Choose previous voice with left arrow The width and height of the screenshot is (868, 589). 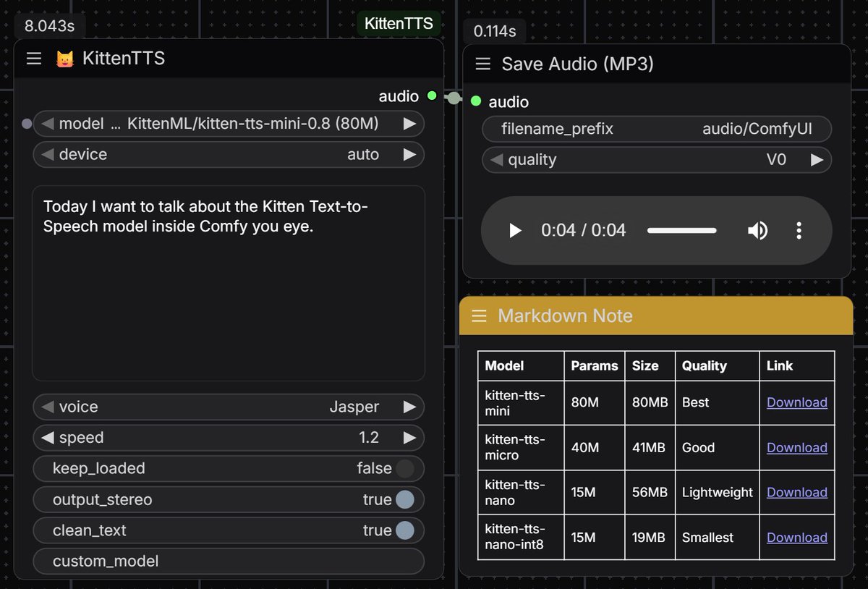[47, 407]
